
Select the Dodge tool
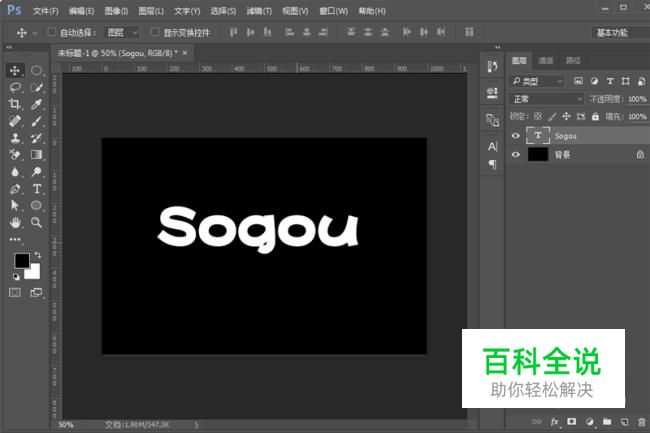click(36, 172)
